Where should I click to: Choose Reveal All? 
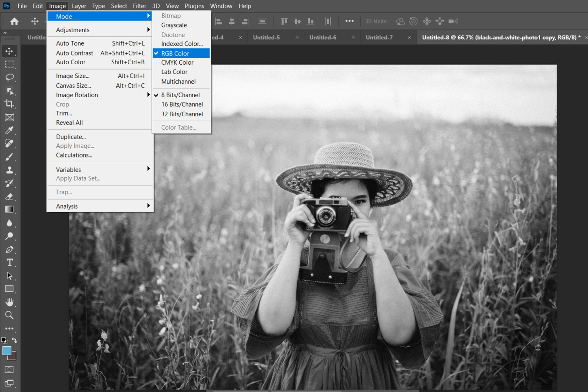tap(100, 123)
